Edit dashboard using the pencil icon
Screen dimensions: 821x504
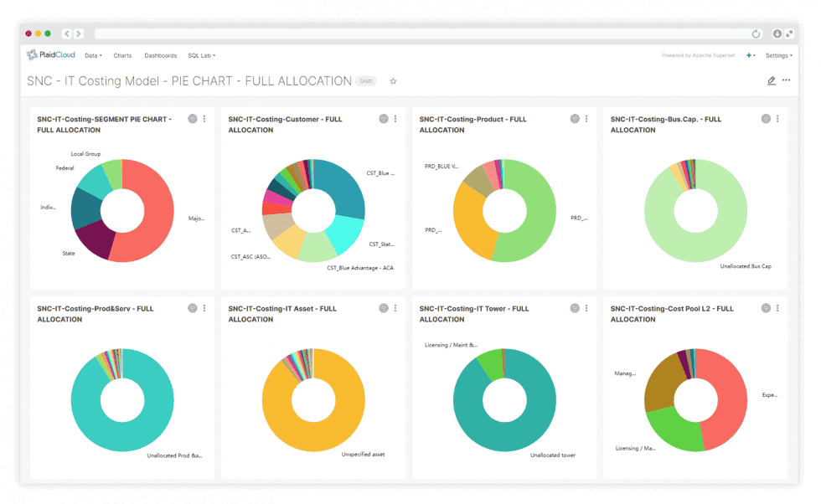tap(772, 80)
